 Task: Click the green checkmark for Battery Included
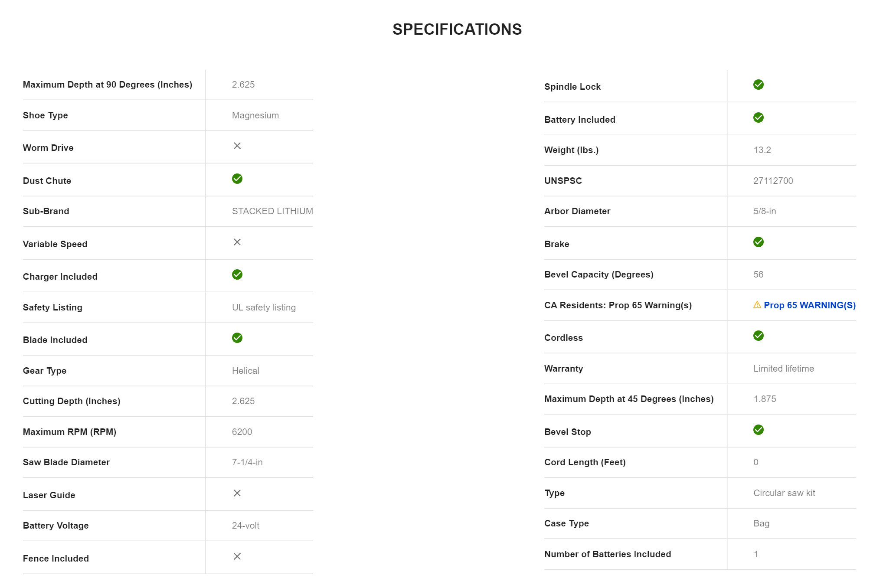[x=758, y=118]
